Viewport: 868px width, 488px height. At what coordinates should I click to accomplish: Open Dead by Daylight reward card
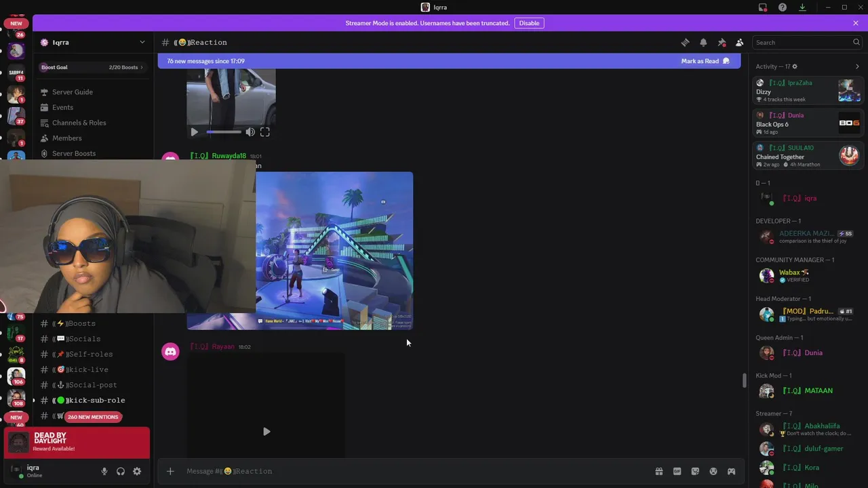coord(77,443)
